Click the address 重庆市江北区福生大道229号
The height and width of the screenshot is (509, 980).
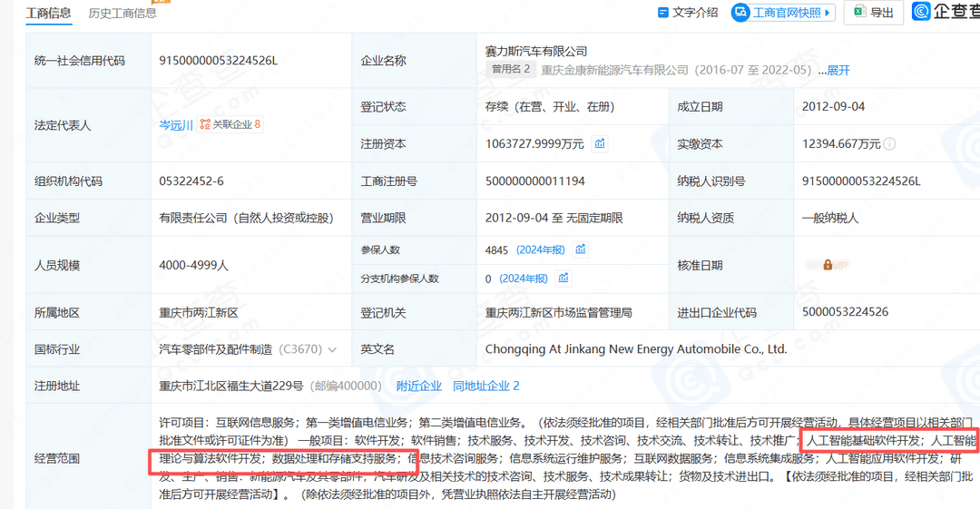point(231,386)
